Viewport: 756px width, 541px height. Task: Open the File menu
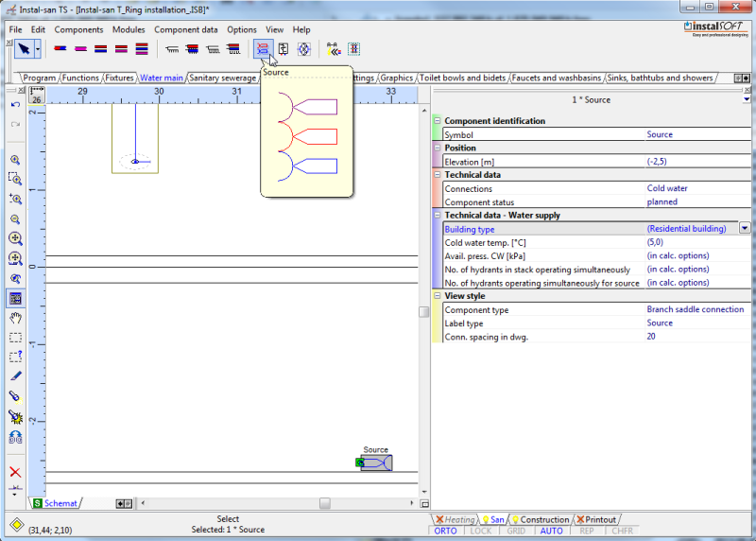[x=15, y=29]
